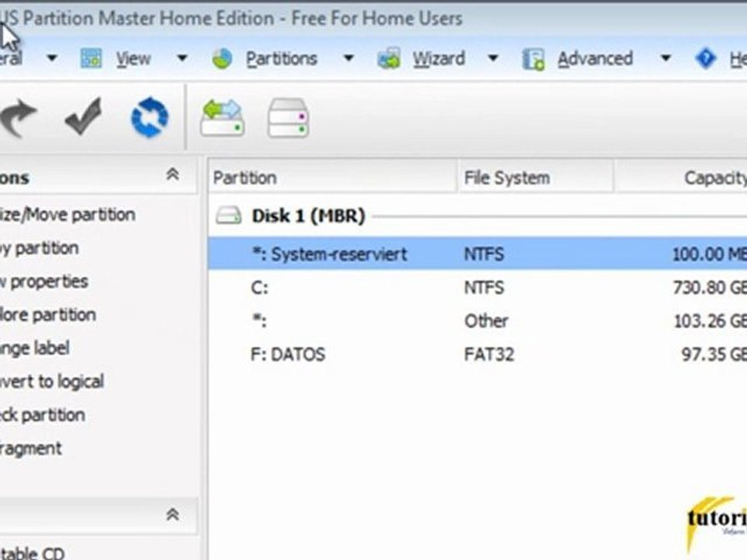Image resolution: width=747 pixels, height=560 pixels.
Task: Click the 100.00 MB capacity value
Action: 710,254
